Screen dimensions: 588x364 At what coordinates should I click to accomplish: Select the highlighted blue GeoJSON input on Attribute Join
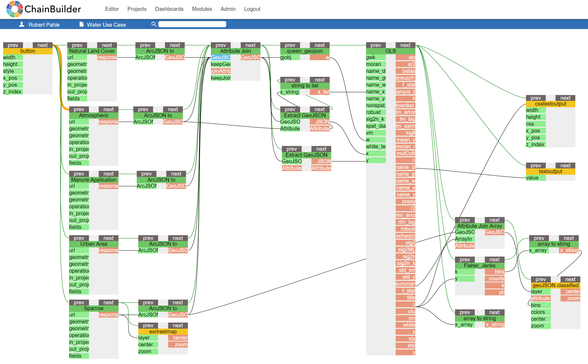coord(221,57)
